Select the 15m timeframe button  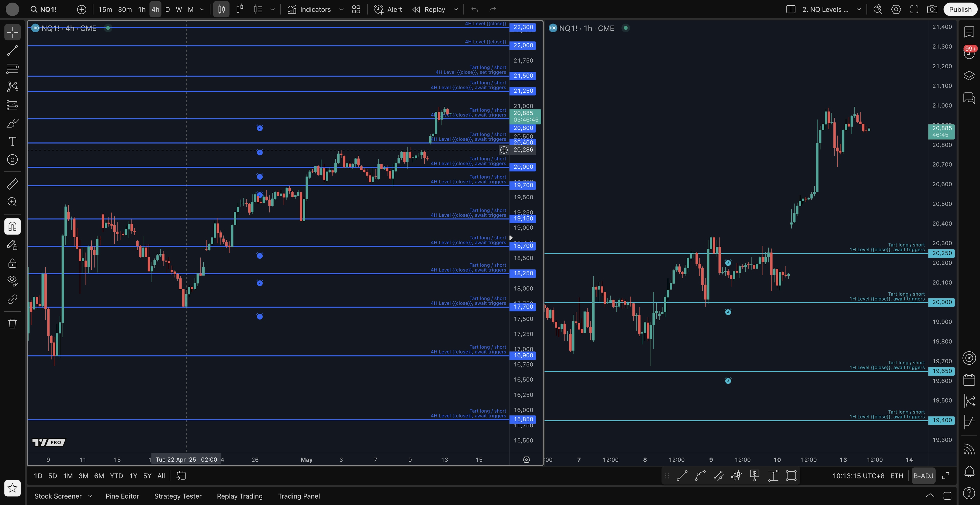(105, 9)
